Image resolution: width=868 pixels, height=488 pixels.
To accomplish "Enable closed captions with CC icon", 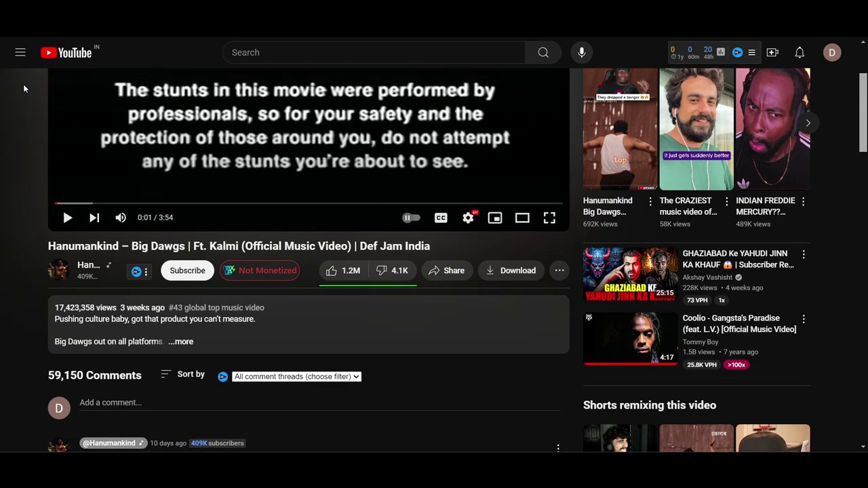I will [441, 218].
